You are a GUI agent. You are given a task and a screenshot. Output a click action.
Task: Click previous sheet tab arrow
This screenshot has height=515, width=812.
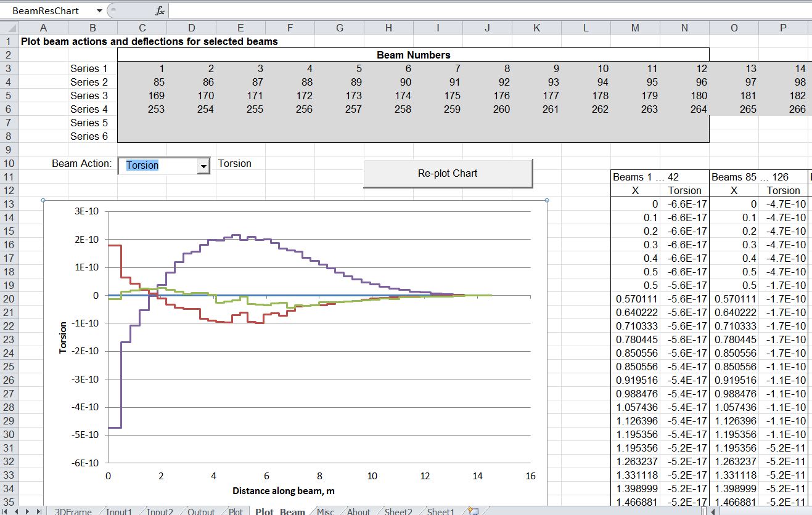(x=17, y=511)
